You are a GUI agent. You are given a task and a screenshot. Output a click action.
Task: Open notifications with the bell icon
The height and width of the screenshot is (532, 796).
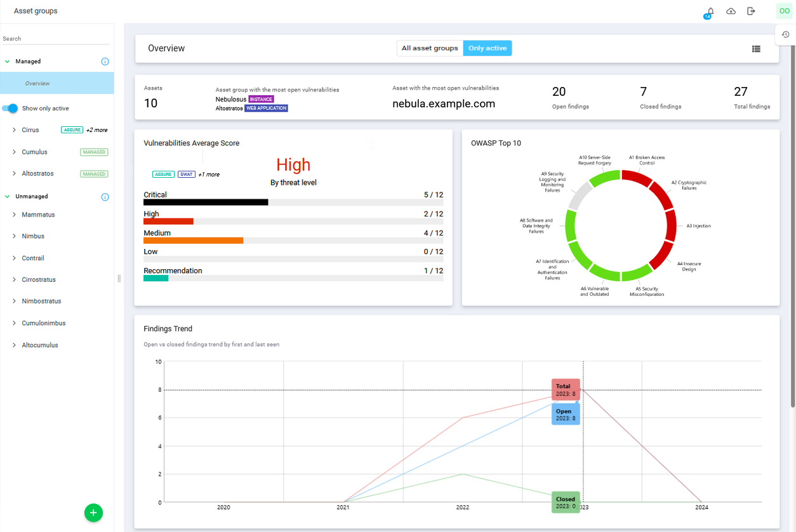click(710, 11)
